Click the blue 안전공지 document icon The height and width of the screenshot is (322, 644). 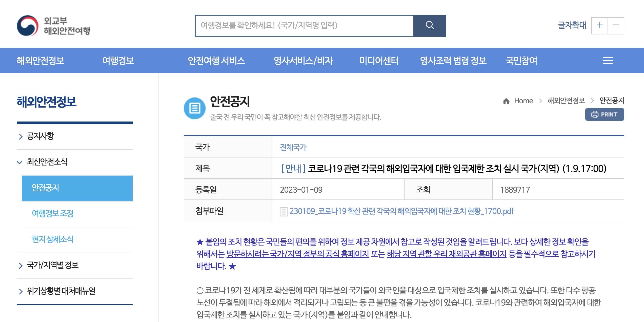pos(194,108)
